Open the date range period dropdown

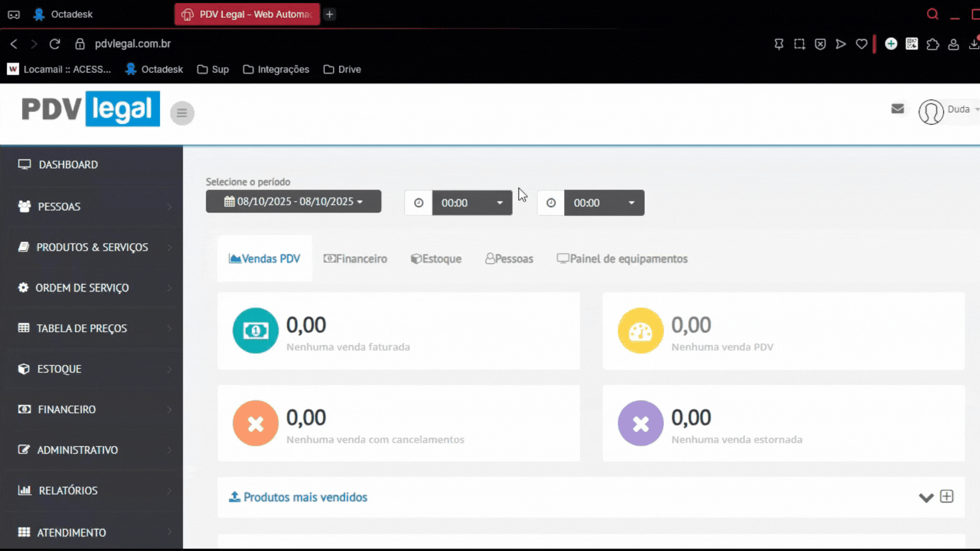tap(293, 202)
